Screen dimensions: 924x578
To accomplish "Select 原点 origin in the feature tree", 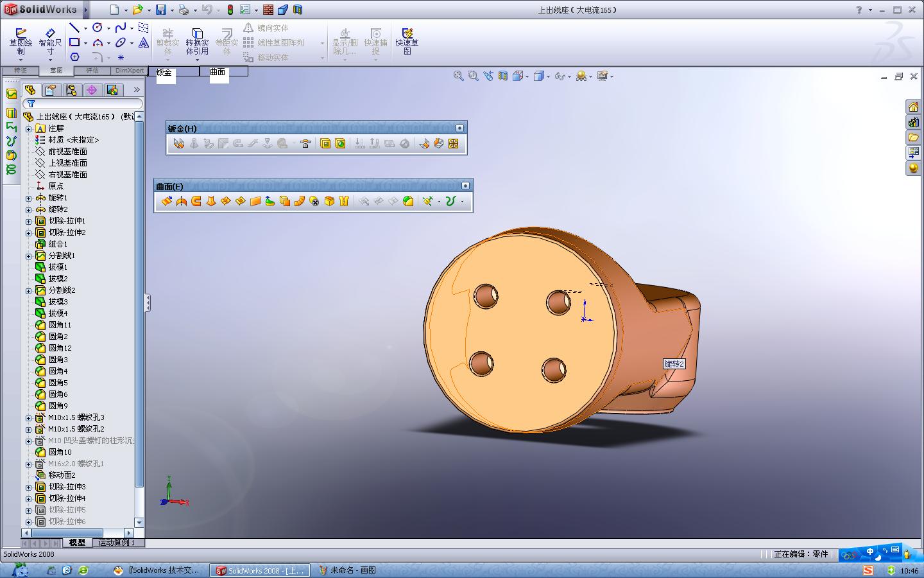I will click(x=56, y=186).
